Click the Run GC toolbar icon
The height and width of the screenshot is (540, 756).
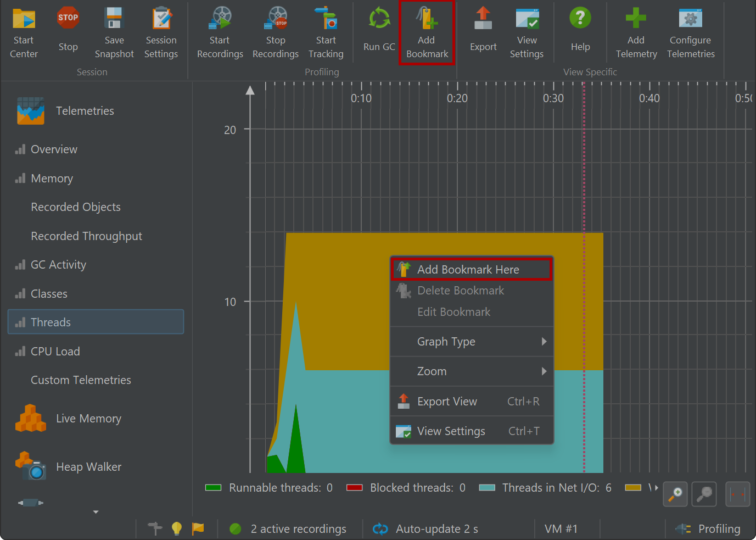coord(379,19)
